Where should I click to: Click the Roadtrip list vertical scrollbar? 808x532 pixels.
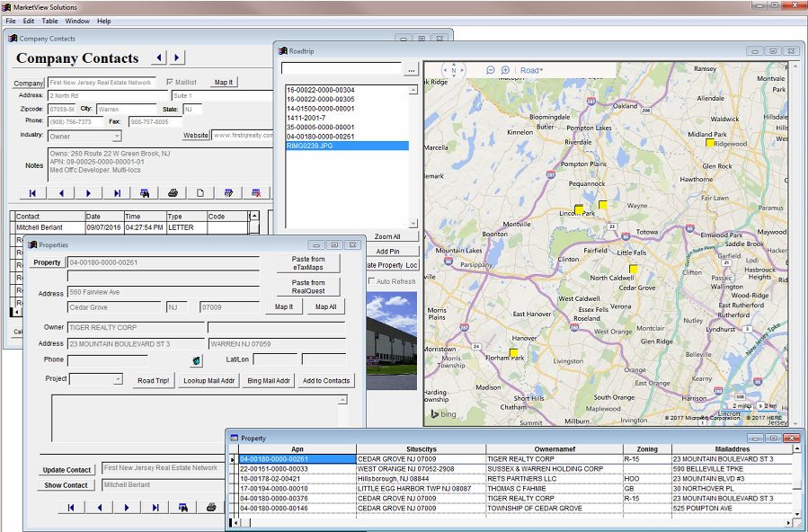(x=413, y=156)
